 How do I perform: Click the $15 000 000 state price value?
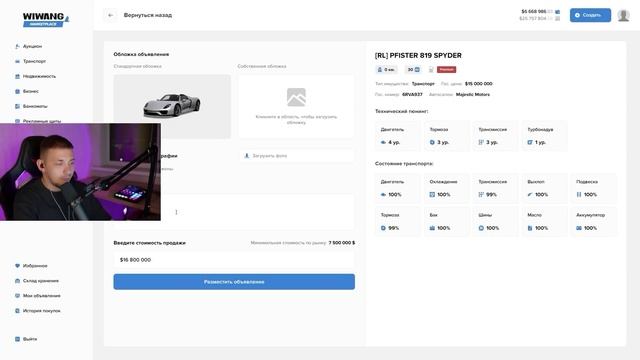pos(479,84)
